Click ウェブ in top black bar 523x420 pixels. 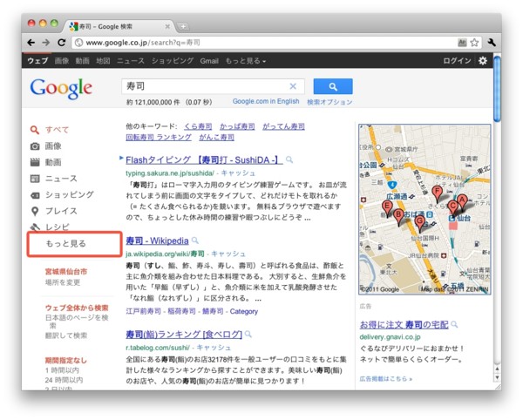coord(37,61)
